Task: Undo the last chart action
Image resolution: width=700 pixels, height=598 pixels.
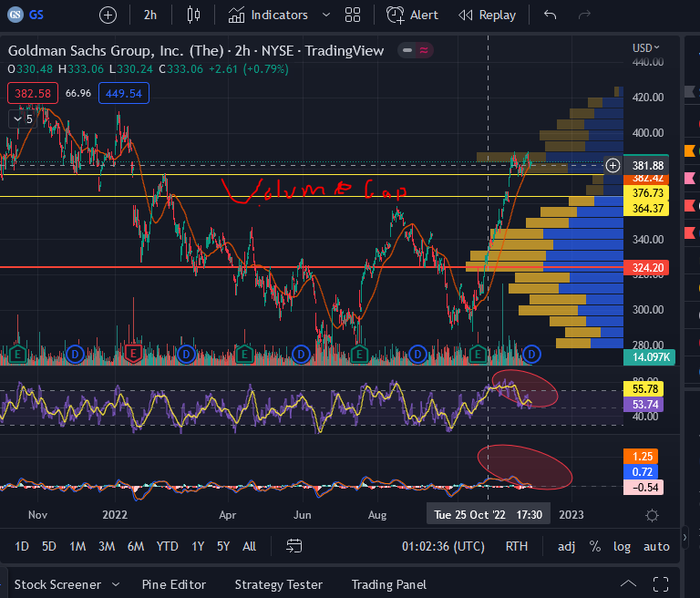Action: [550, 15]
